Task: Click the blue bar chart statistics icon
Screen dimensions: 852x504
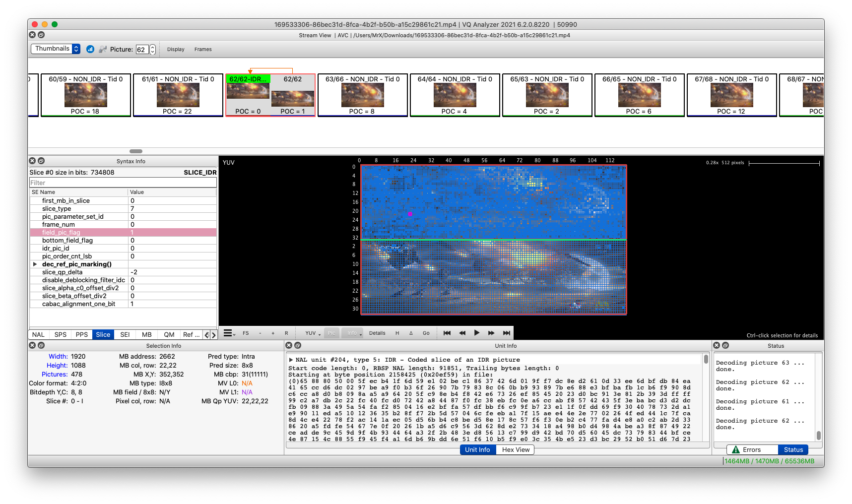Action: 90,49
